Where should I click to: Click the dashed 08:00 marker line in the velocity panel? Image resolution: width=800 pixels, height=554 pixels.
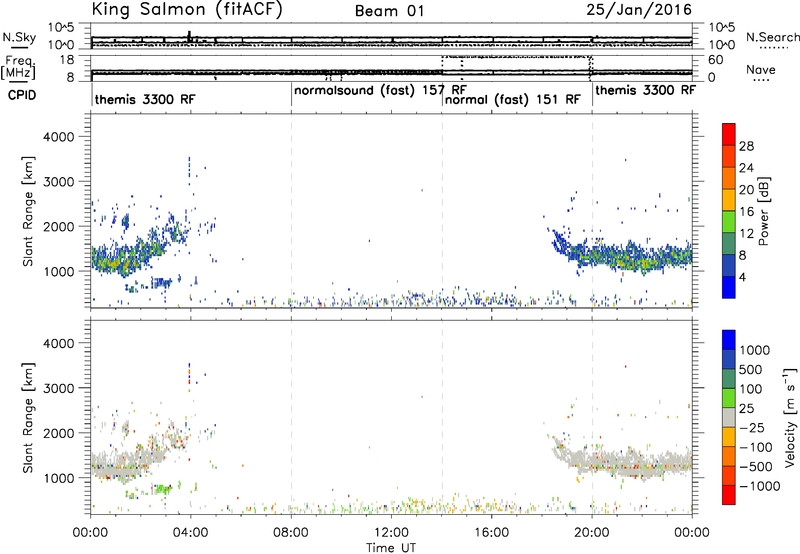291,418
